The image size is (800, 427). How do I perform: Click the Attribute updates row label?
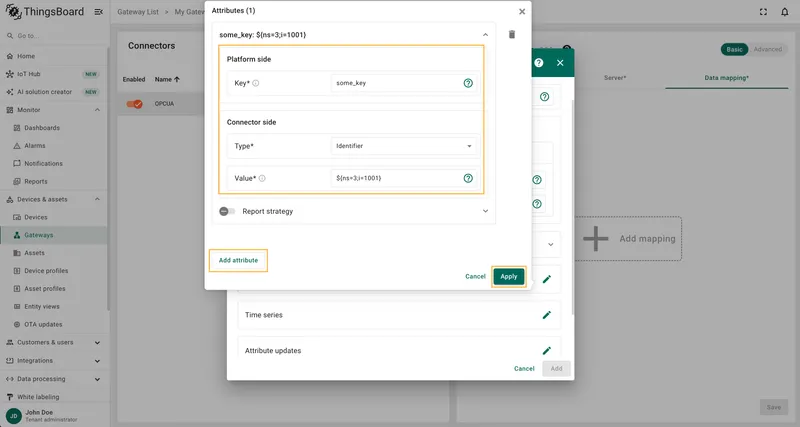pos(273,350)
